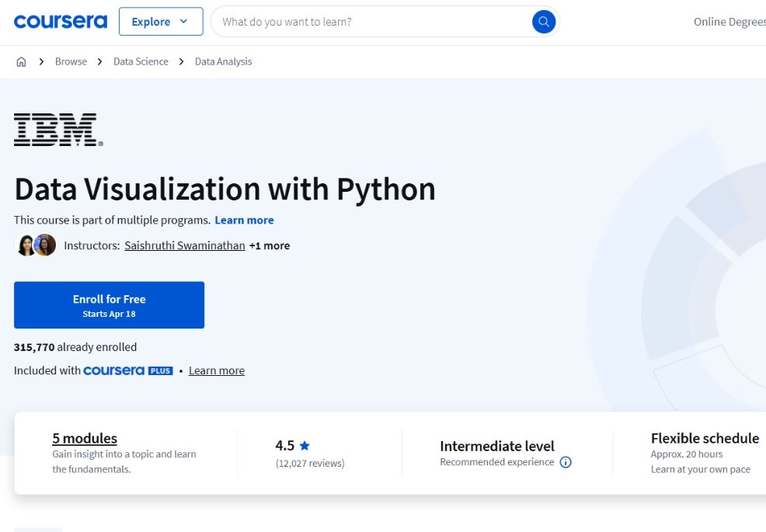Click the Coursera logo
Screen dimensions: 766x532
tap(61, 21)
